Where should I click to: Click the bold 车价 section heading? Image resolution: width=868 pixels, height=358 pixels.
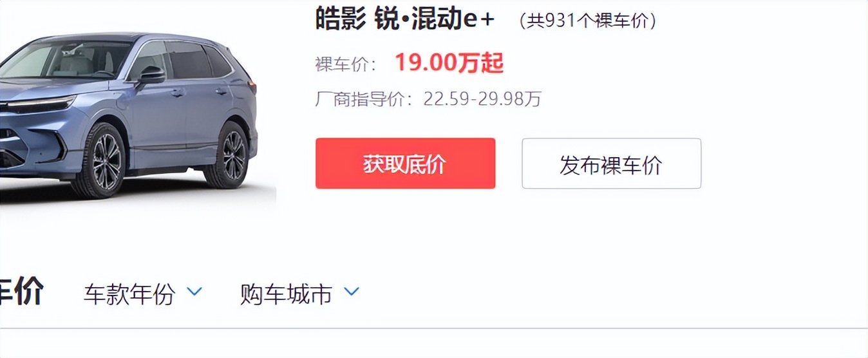(21, 292)
